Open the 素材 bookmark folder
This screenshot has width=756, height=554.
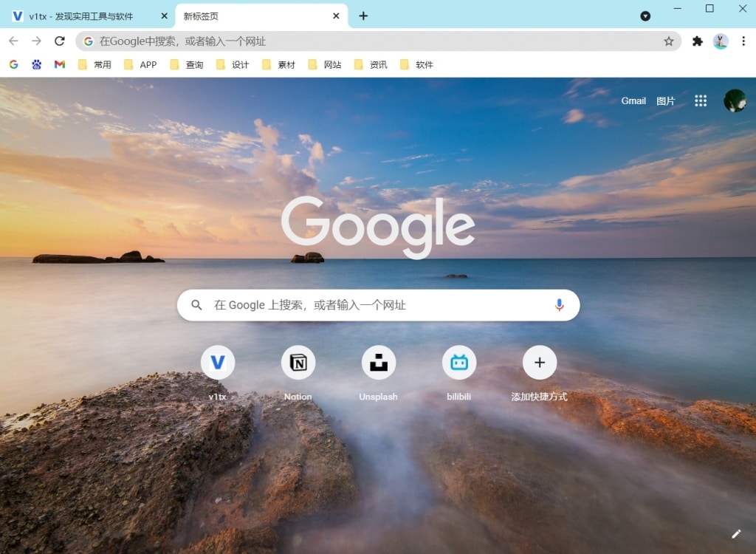tap(278, 64)
